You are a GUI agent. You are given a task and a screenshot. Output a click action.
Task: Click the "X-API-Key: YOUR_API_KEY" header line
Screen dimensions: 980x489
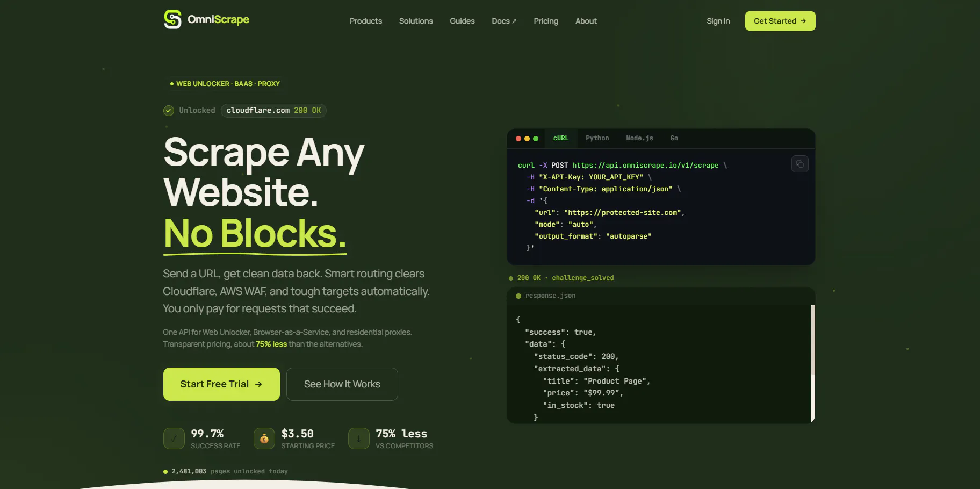[x=589, y=177]
